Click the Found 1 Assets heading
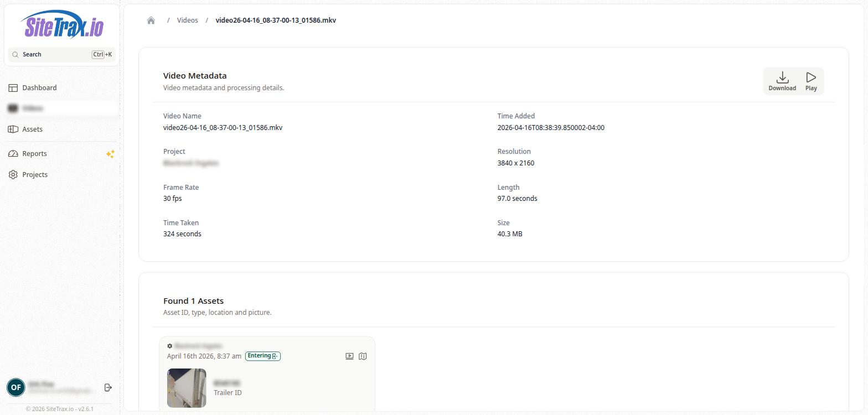This screenshot has width=868, height=415. pos(193,301)
